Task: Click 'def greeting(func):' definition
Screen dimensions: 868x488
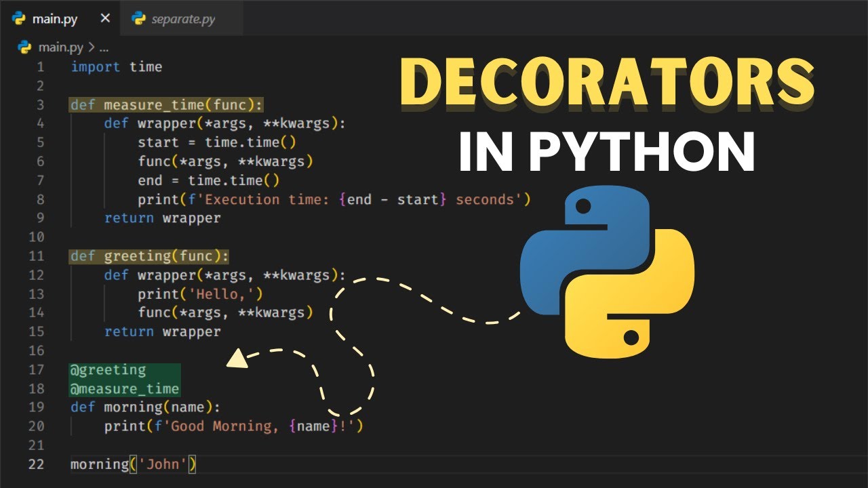Action: pyautogui.click(x=150, y=256)
